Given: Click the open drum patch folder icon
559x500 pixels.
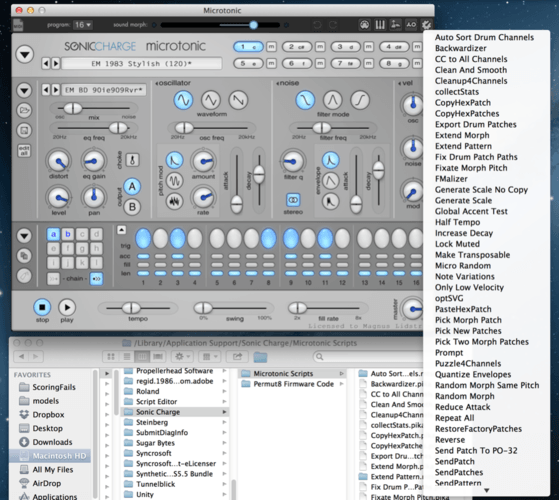Looking at the screenshot, I should (24, 110).
